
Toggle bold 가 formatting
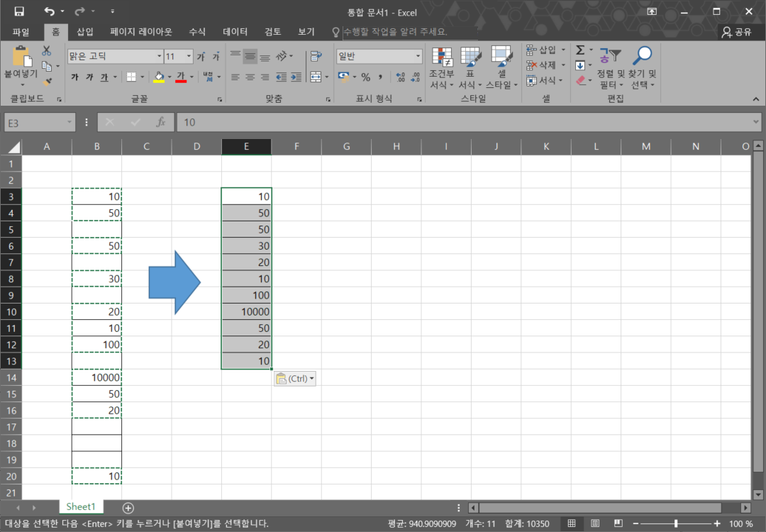74,77
